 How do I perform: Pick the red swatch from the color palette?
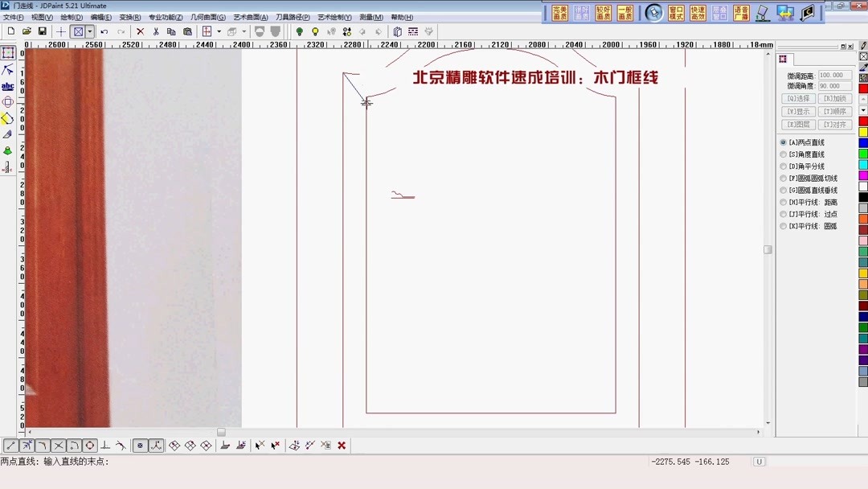pyautogui.click(x=861, y=121)
